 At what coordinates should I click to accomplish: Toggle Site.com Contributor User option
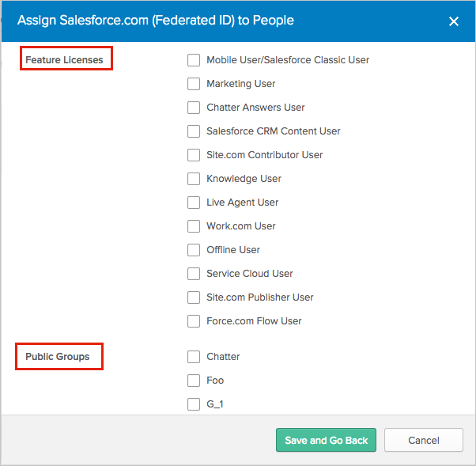pos(194,155)
